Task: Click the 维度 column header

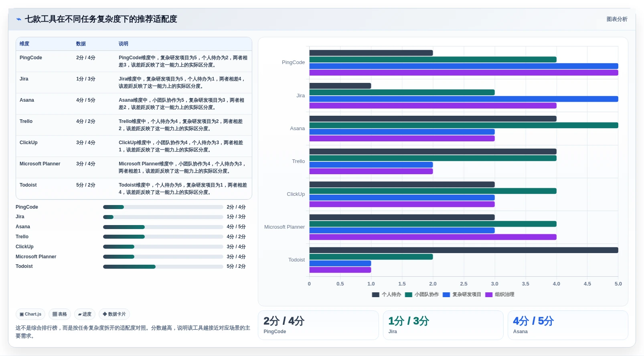Action: tap(24, 44)
